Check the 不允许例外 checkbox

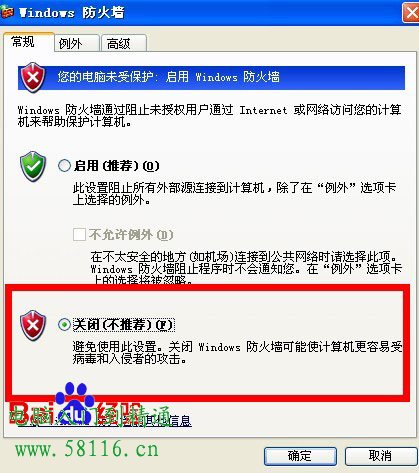[x=79, y=234]
